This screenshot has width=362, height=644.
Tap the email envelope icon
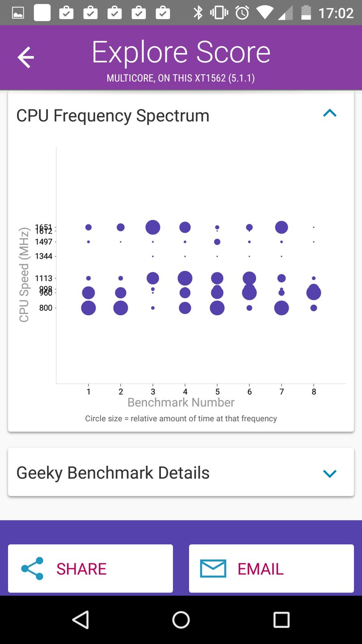click(213, 568)
